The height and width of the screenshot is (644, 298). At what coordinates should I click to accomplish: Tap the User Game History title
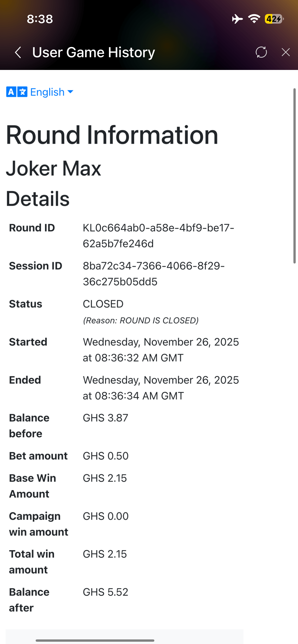click(93, 52)
